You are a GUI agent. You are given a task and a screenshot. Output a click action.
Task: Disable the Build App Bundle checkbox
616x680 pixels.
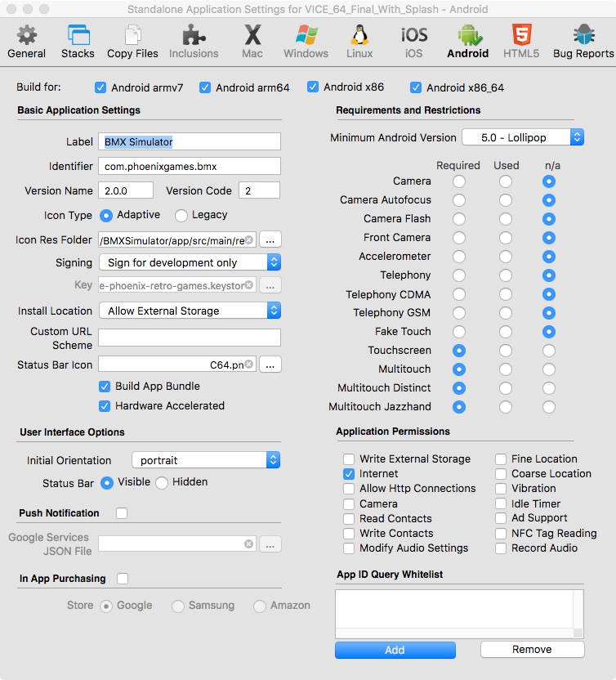(x=105, y=387)
